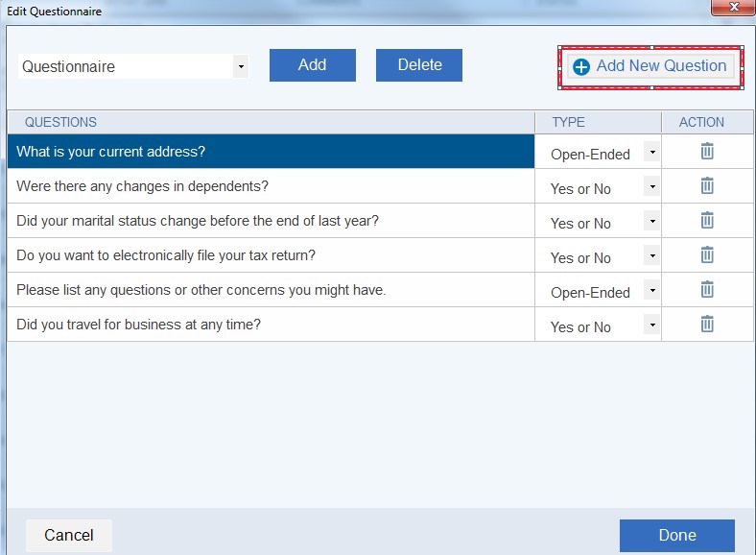The image size is (756, 555).
Task: Delete the current address question via trash icon
Action: [707, 151]
